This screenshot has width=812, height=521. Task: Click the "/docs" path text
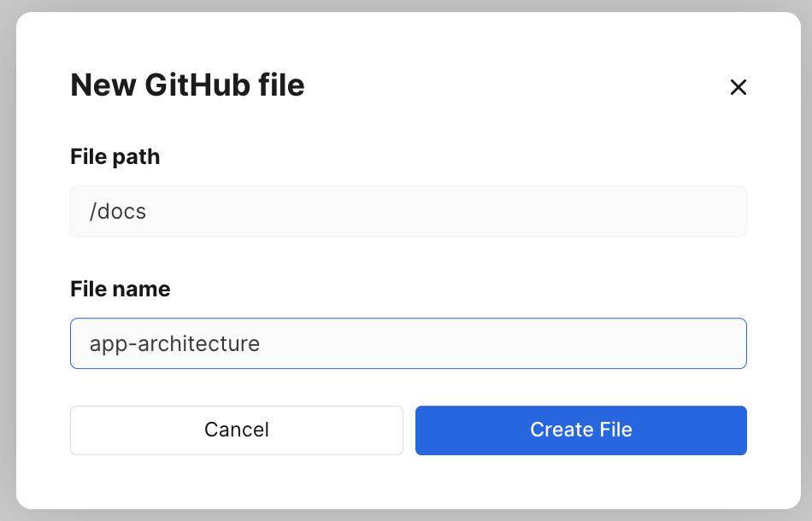click(x=118, y=212)
